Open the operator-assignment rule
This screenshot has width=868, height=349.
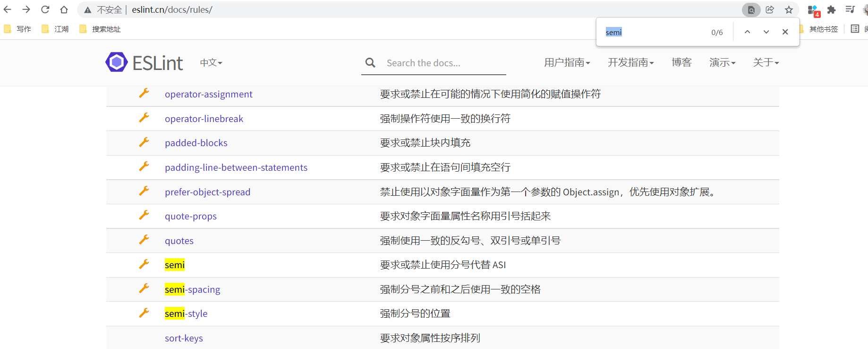tap(209, 94)
